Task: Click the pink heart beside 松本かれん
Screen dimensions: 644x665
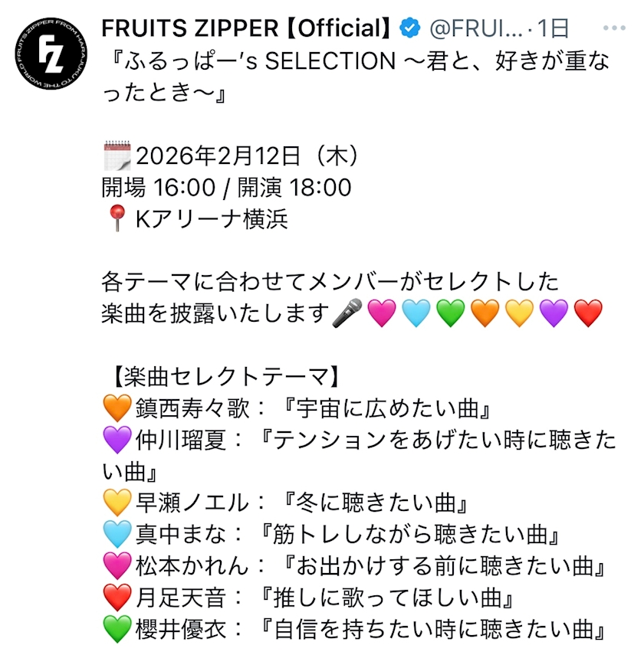Action: click(117, 566)
